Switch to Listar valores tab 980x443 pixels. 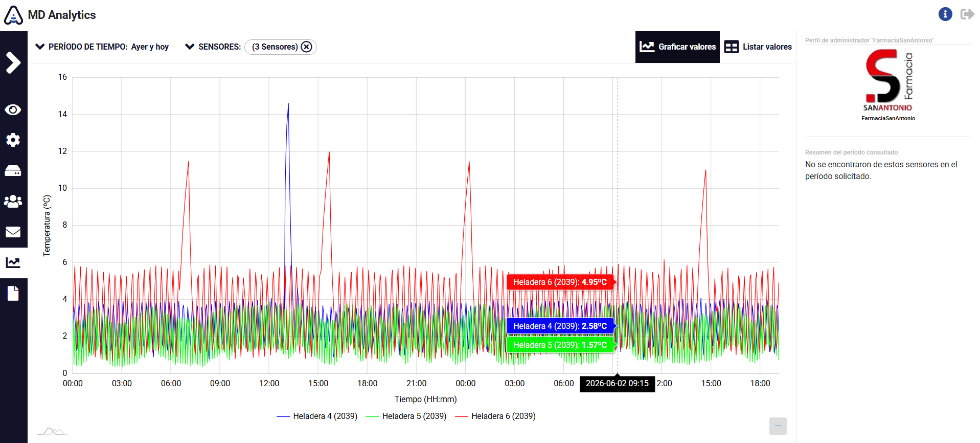click(x=758, y=47)
